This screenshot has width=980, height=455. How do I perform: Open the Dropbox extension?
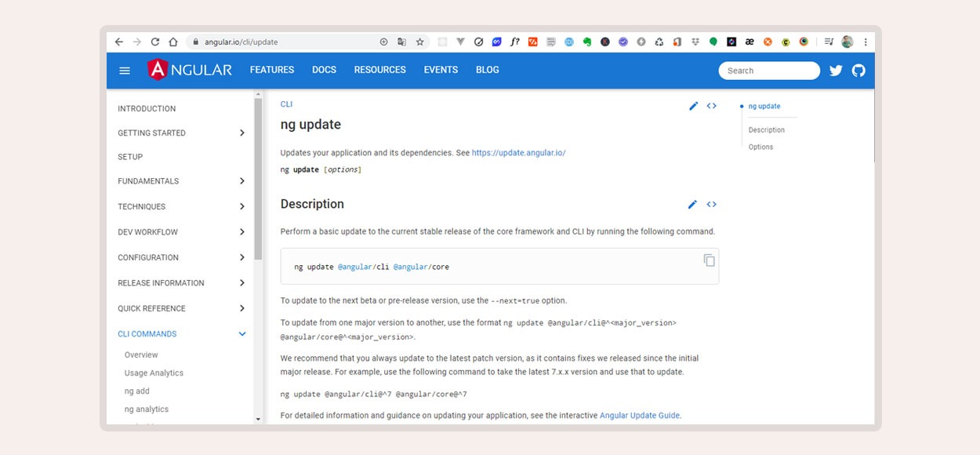(695, 42)
